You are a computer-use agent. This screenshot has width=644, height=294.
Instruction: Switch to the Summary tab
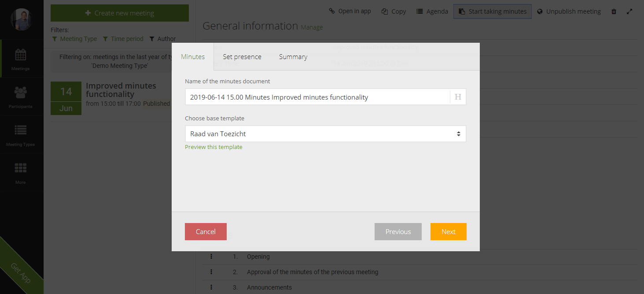[x=293, y=57]
